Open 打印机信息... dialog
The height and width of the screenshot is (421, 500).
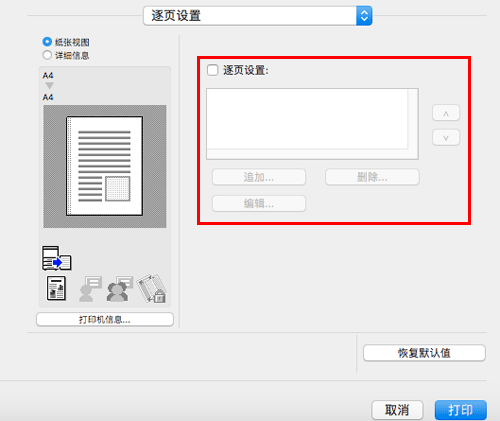(105, 320)
